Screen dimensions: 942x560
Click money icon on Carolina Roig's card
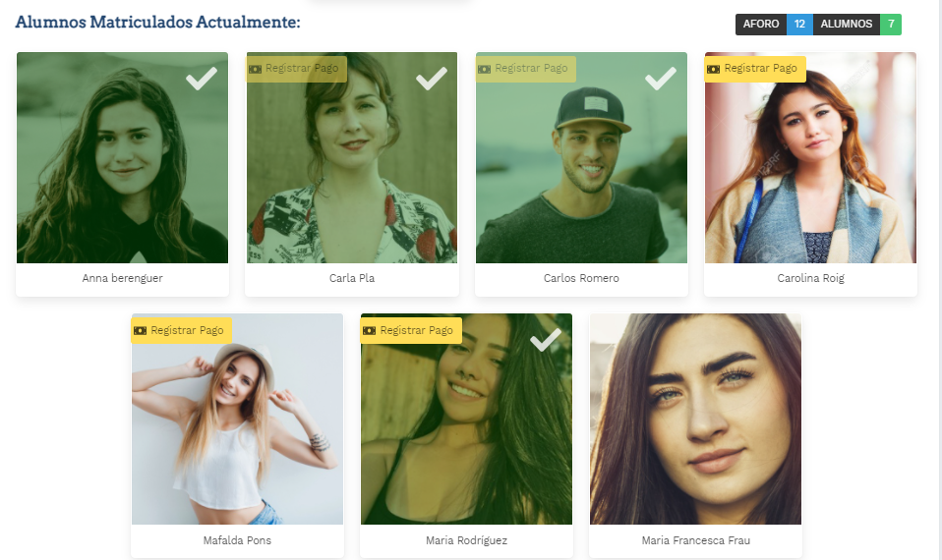point(714,69)
